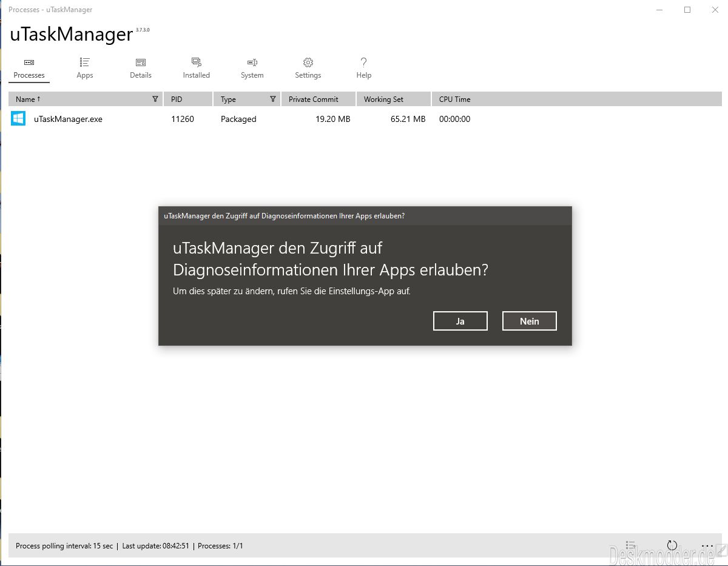Click the PID value 11260
The image size is (728, 566).
coord(183,119)
